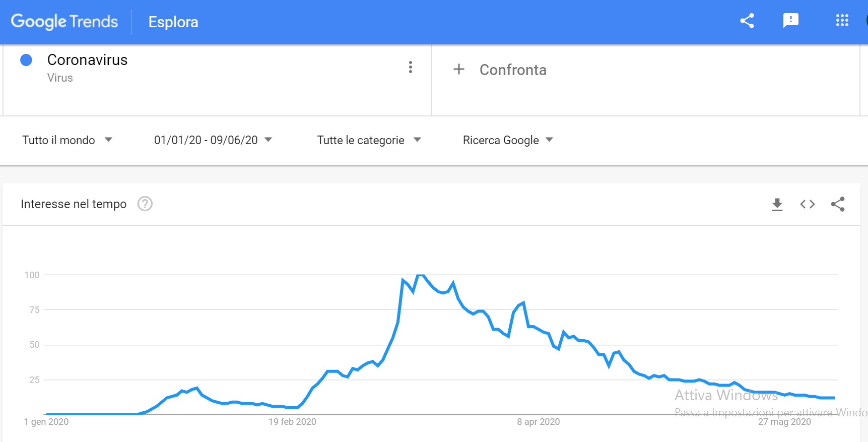Click the embed code icon on the chart

tap(808, 204)
